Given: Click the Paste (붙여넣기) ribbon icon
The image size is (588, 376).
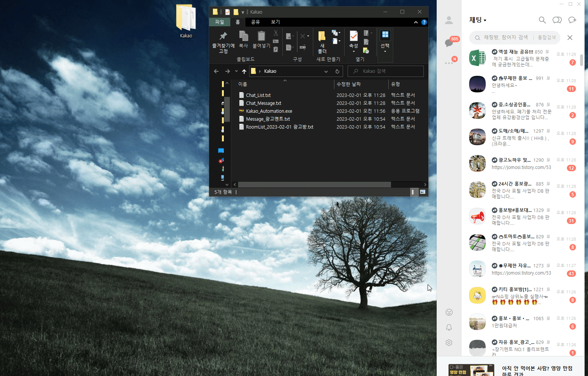Looking at the screenshot, I should click(x=261, y=36).
